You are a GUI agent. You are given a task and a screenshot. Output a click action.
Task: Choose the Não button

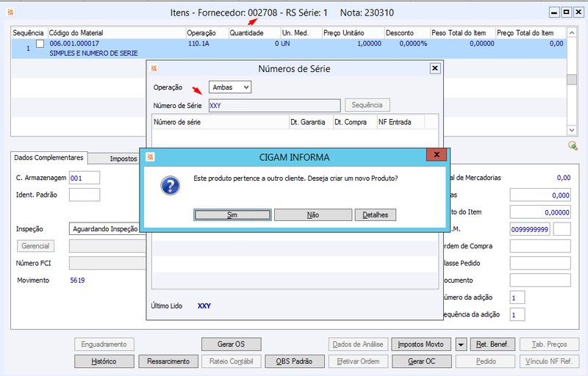tap(313, 215)
